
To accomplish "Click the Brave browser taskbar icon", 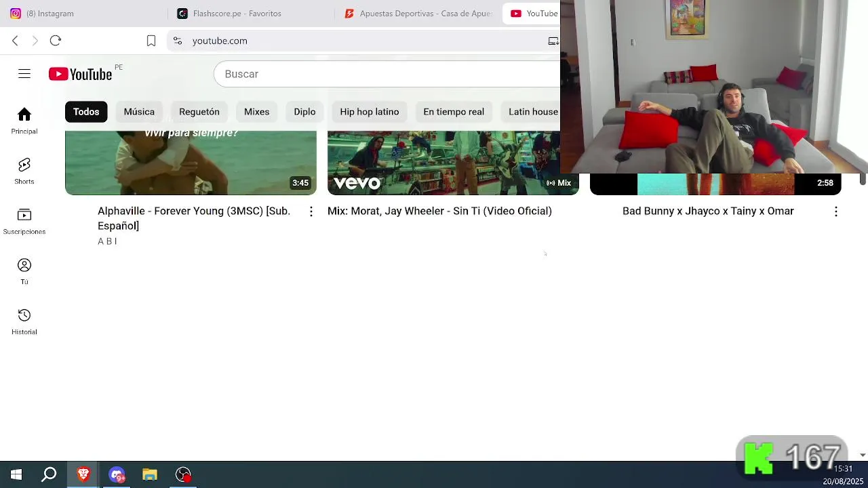I will click(83, 474).
